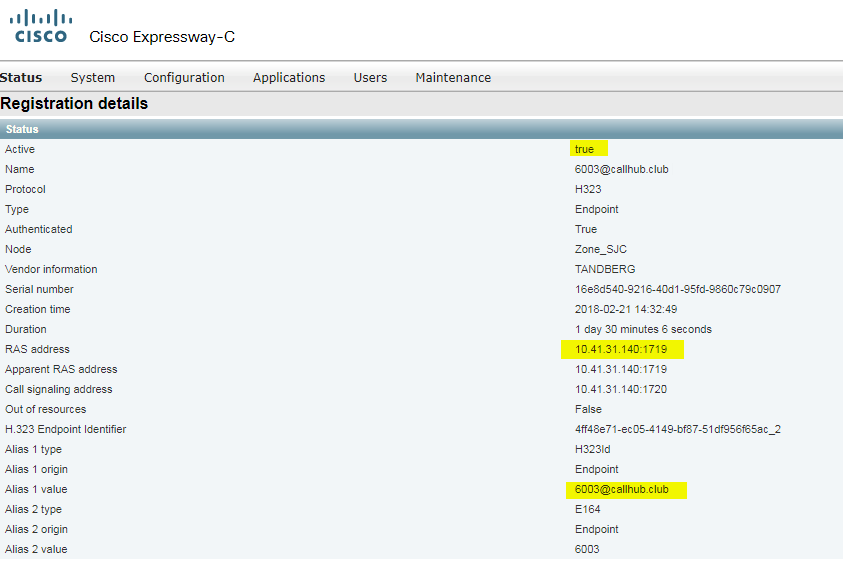Click the 'Apparent RAS address' label
The image size is (843, 567).
(61, 369)
